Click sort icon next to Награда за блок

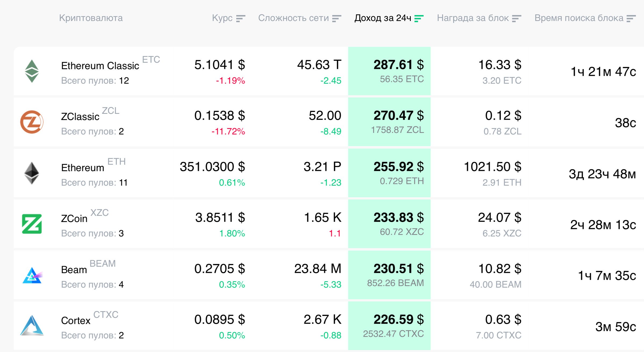click(516, 19)
